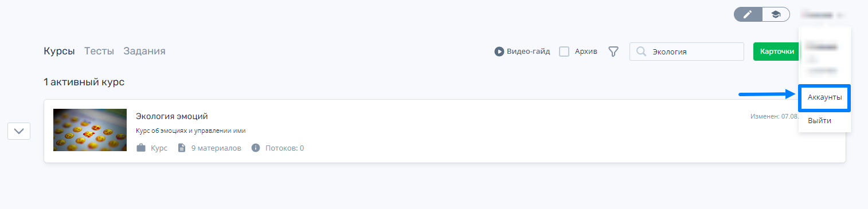Click the briefcase Курс icon
Screen dimensions: 868x209
point(141,148)
